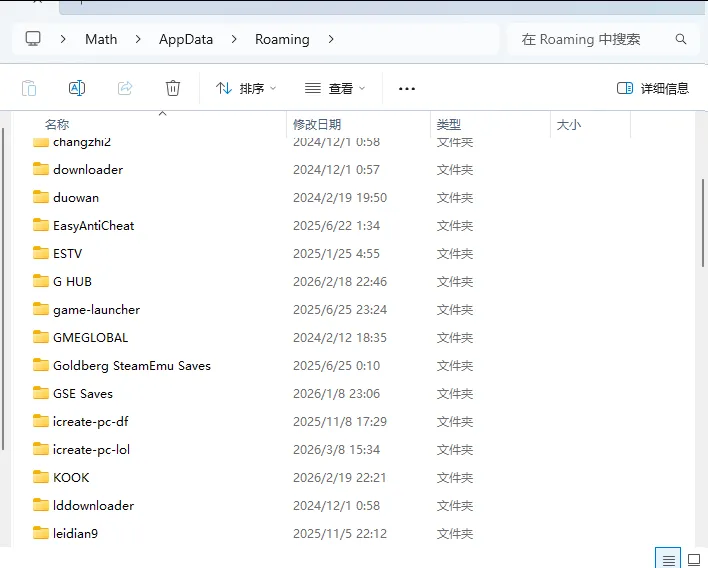Click the delete trash can icon
Viewport: 708px width, 568px height.
(173, 88)
